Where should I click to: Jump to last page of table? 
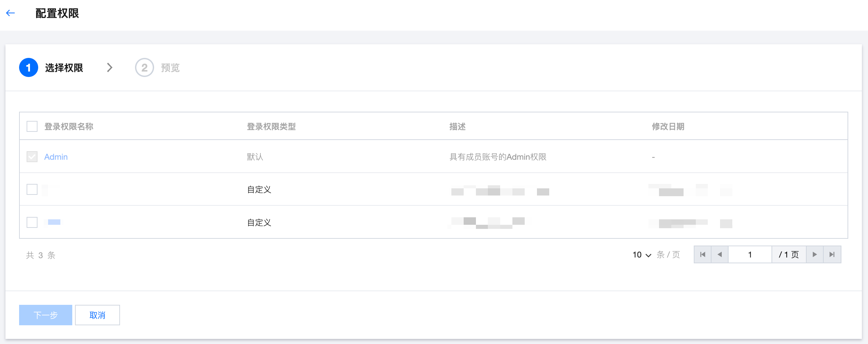832,254
